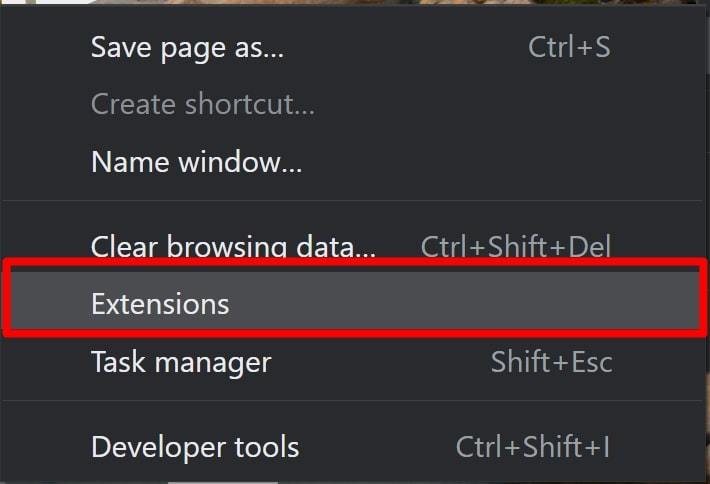
Task: Save the current page via menu
Action: coord(355,47)
